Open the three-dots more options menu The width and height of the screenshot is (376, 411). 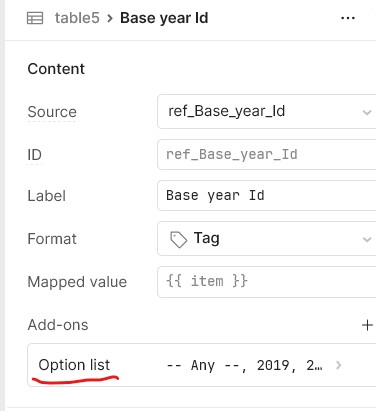pyautogui.click(x=348, y=18)
